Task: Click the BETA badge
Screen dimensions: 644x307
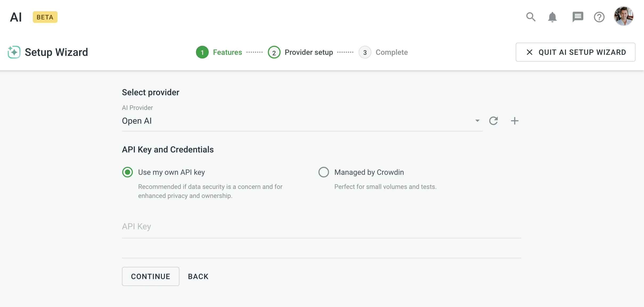Action: (45, 17)
